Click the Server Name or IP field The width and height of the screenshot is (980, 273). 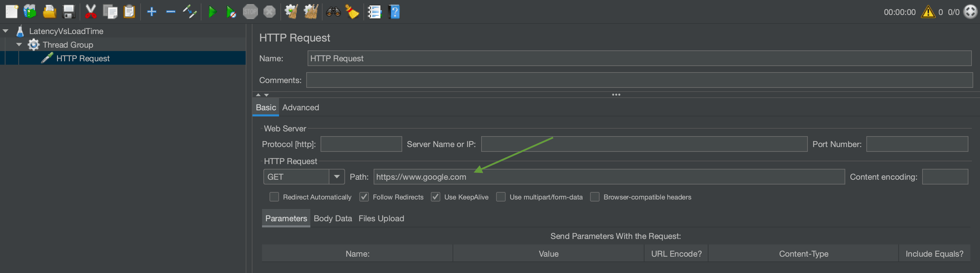coord(644,144)
